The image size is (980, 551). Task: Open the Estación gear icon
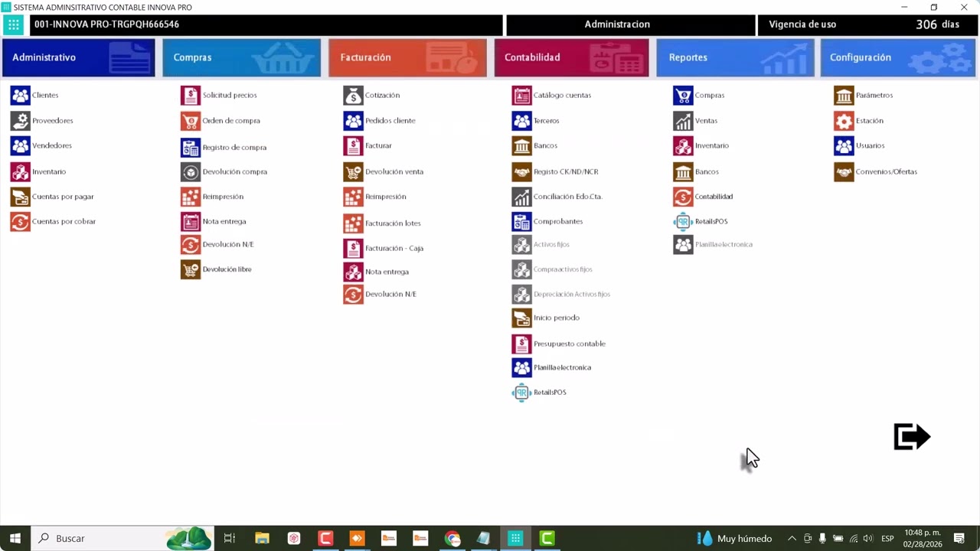tap(844, 121)
